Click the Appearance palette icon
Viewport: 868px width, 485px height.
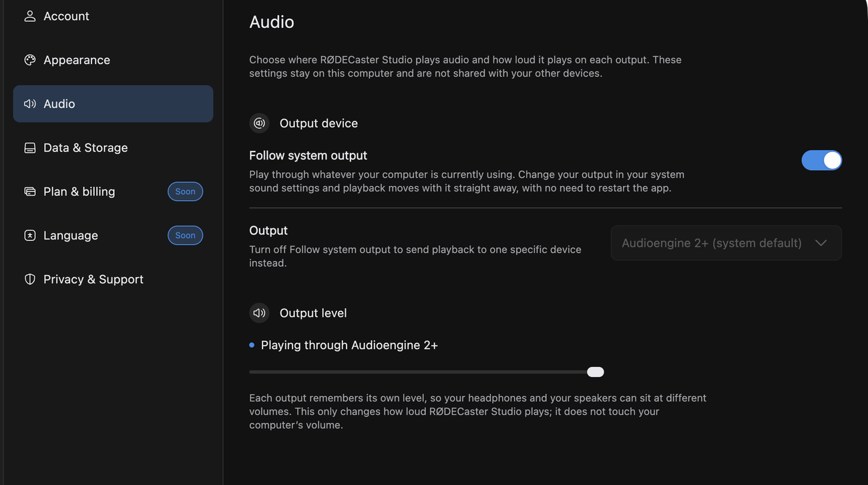(29, 60)
